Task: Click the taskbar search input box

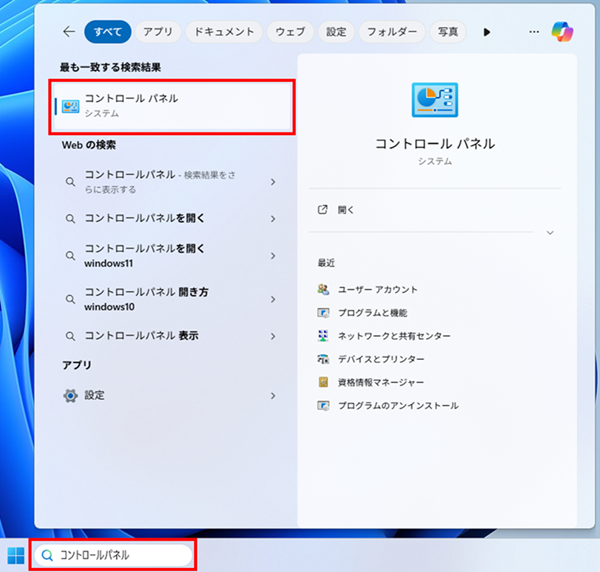Action: [x=112, y=554]
